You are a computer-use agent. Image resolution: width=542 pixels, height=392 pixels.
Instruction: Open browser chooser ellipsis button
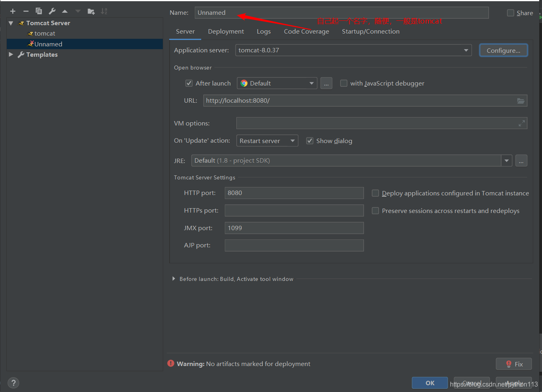[326, 84]
